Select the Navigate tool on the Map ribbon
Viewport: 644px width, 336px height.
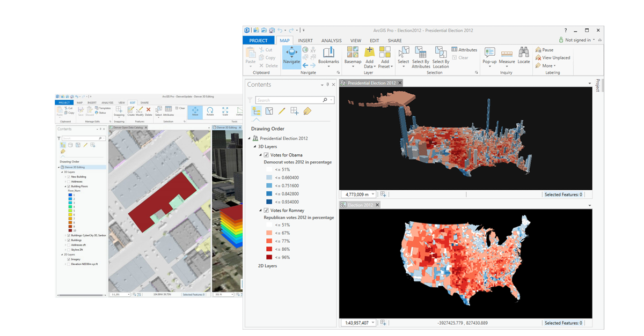291,54
